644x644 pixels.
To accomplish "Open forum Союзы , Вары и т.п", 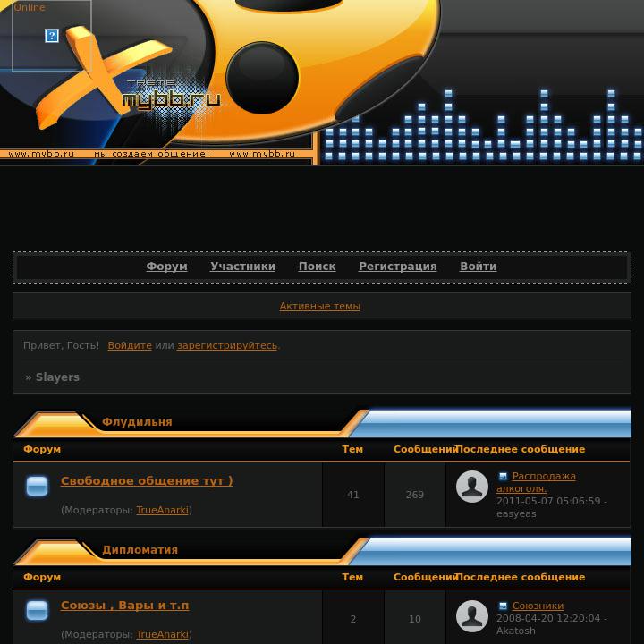I will 125,606.
